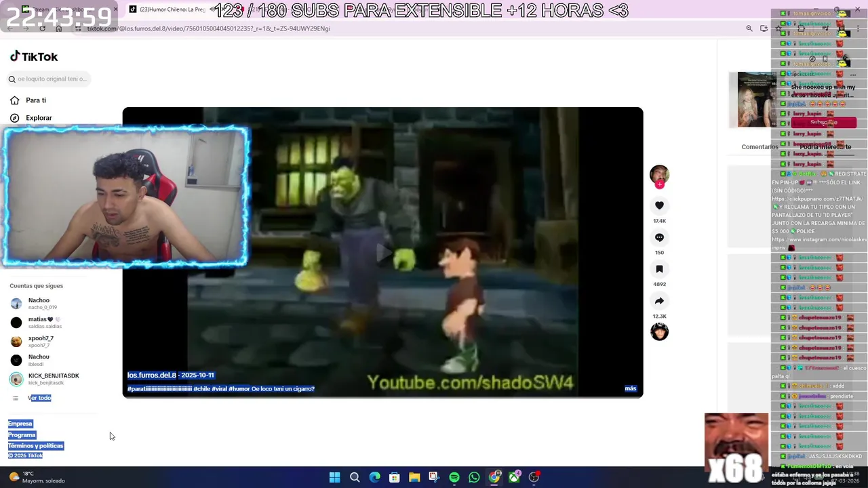Play or pause the Shrek video
This screenshot has width=868, height=488.
pyautogui.click(x=382, y=252)
